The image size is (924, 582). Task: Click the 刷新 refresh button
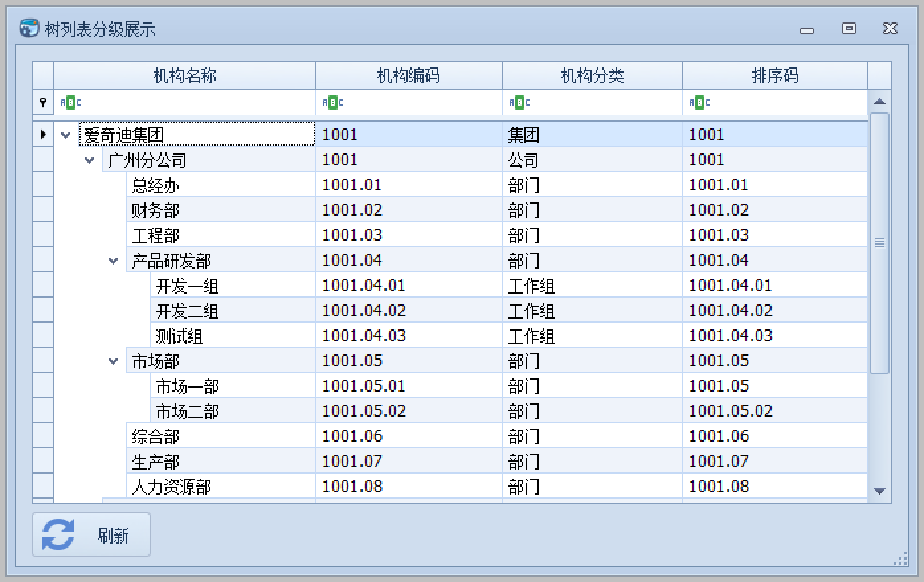click(x=91, y=534)
